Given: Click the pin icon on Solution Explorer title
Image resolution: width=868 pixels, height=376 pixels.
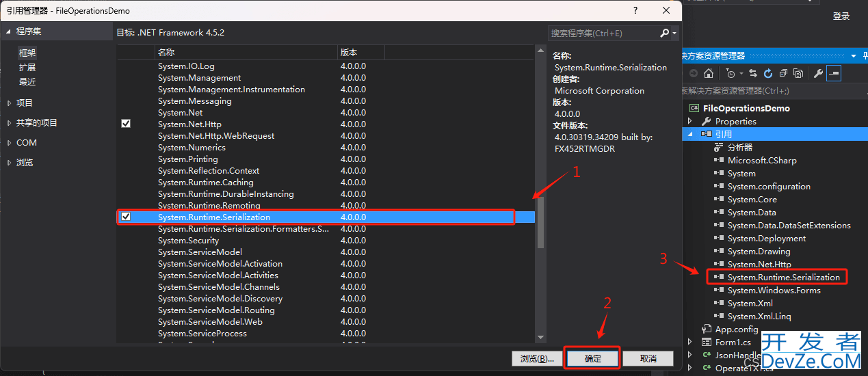Looking at the screenshot, I should pos(866,55).
